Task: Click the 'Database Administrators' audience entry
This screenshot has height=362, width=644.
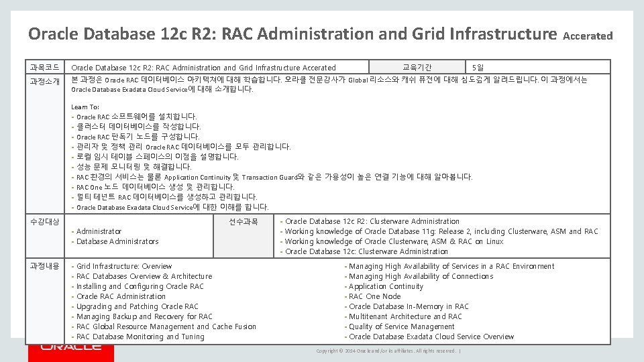Action: [x=117, y=241]
